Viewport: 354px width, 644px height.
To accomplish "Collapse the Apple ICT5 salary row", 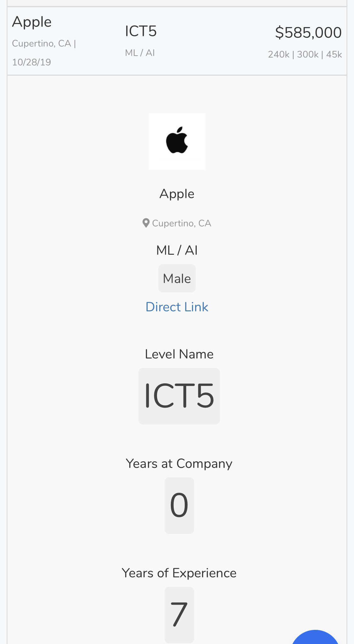I will coord(177,41).
